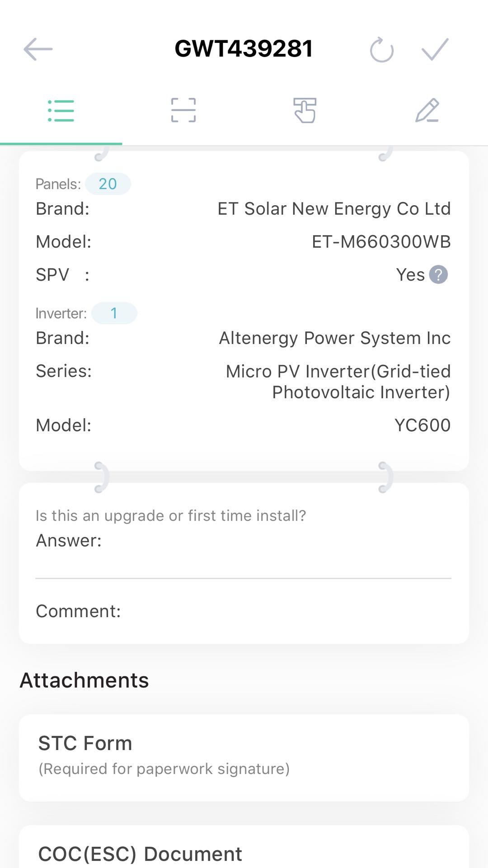Tap the upgrade or first install question
Viewport: 488px width, 868px height.
point(171,515)
